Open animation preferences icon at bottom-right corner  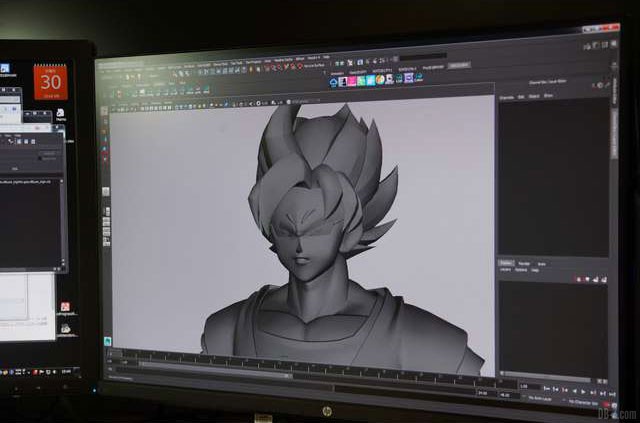(x=614, y=405)
